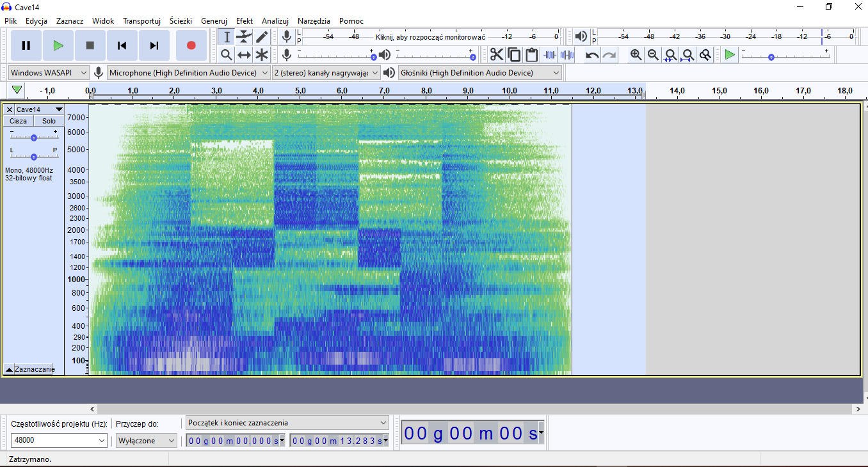Pause playback with the Pause button

tap(26, 45)
